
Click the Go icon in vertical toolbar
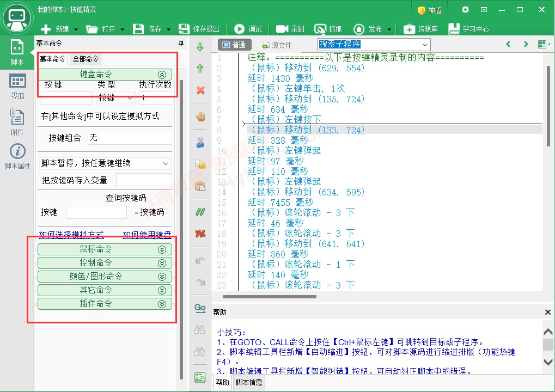[200, 308]
